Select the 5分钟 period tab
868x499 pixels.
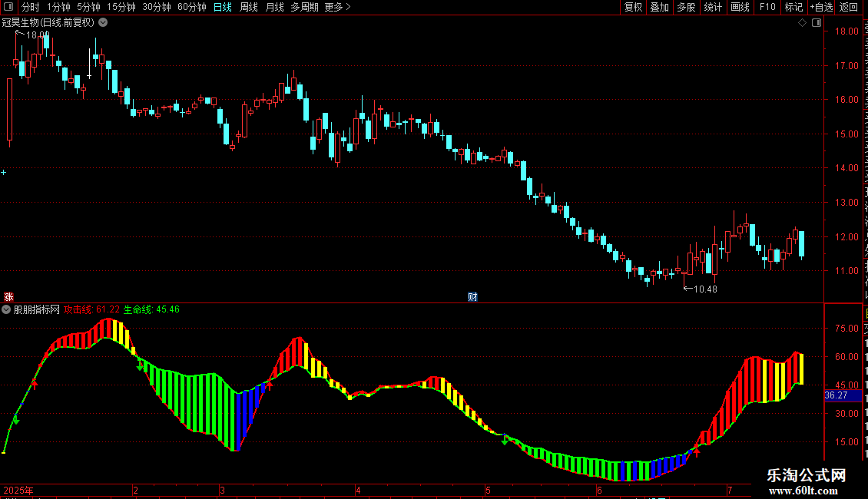[88, 7]
